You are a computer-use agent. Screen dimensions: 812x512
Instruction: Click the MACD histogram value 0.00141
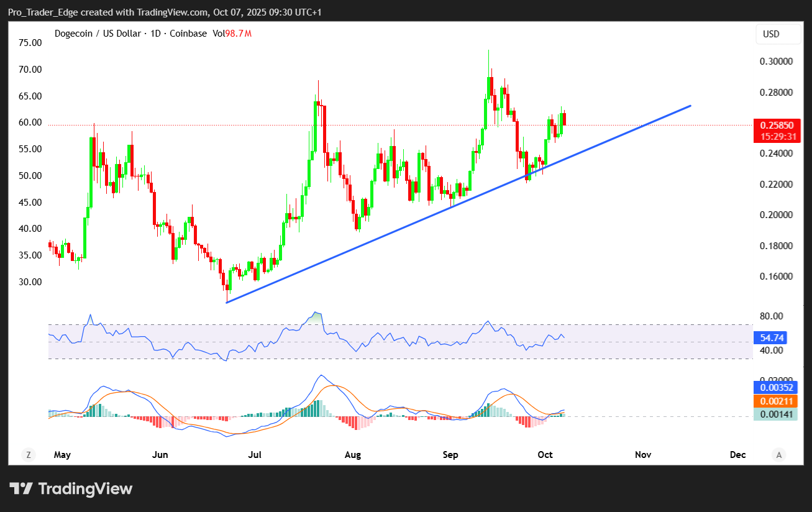(775, 414)
